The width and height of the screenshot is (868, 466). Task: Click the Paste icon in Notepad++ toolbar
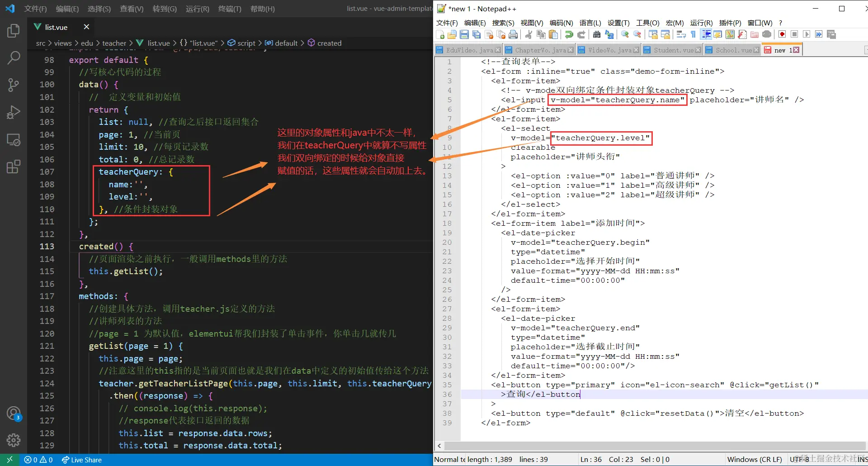click(553, 34)
